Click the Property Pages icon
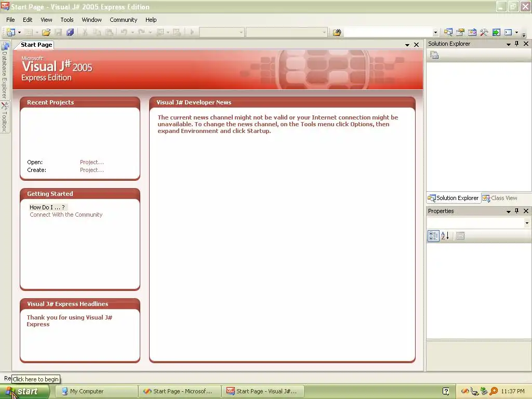532x399 pixels. tap(460, 236)
